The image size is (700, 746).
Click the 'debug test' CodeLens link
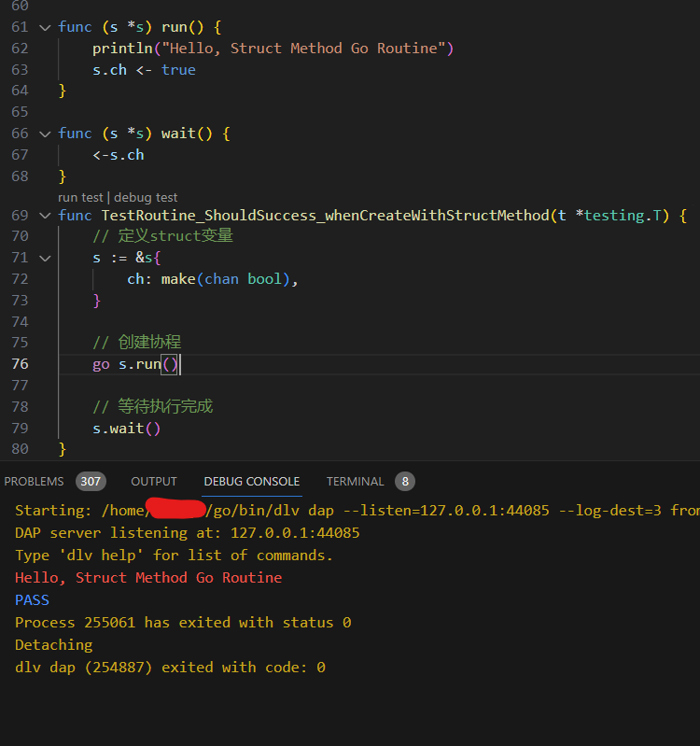pyautogui.click(x=146, y=197)
